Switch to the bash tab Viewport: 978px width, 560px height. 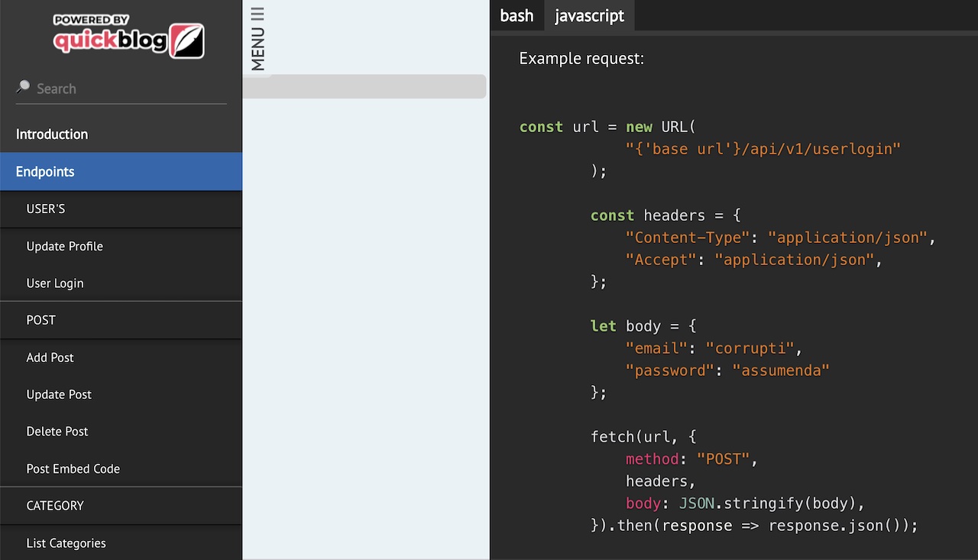point(517,15)
